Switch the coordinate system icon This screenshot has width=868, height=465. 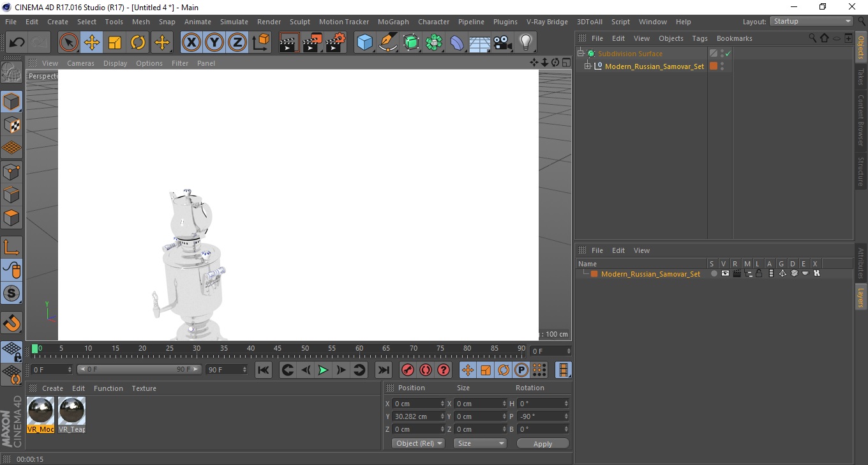(261, 43)
